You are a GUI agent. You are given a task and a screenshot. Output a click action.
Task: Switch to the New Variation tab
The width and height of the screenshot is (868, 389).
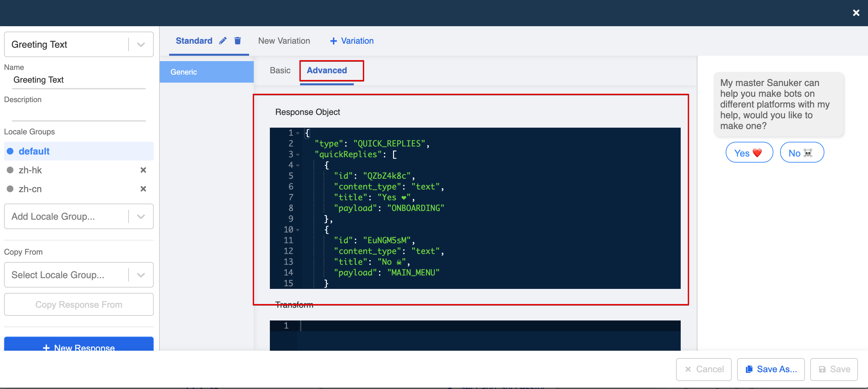(284, 41)
